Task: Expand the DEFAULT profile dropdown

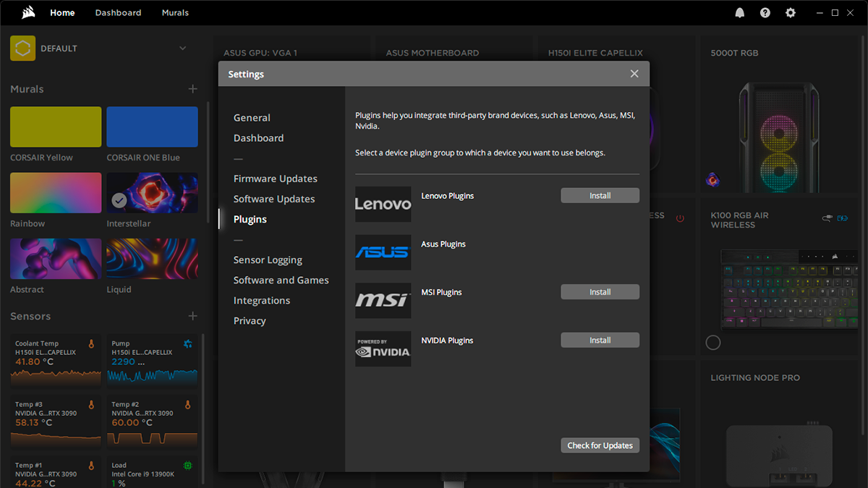Action: (182, 48)
